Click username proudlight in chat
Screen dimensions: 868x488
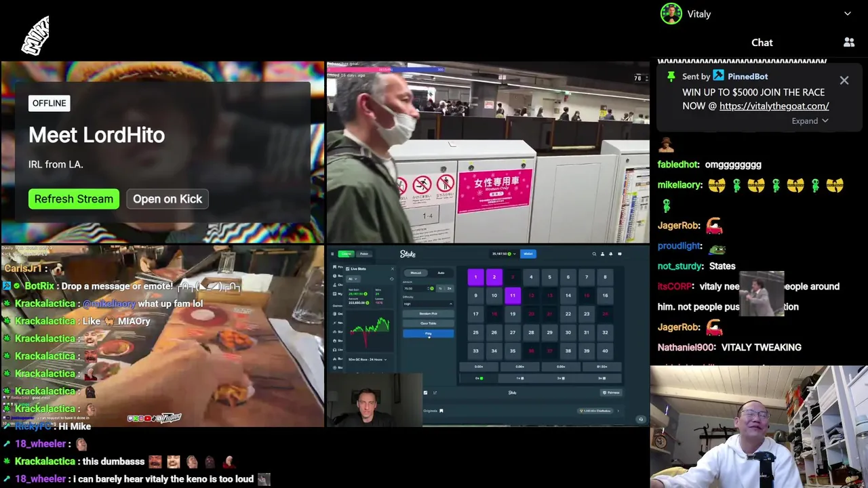[x=679, y=246]
